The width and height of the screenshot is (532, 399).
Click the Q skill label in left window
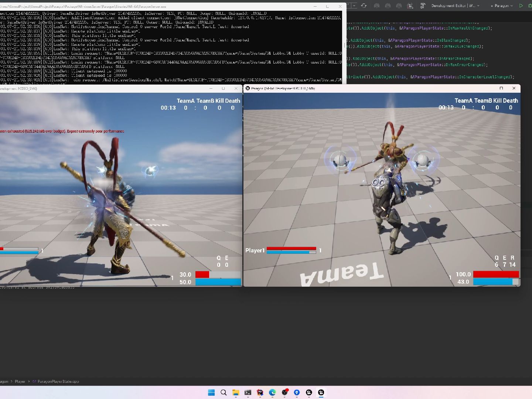pos(219,258)
